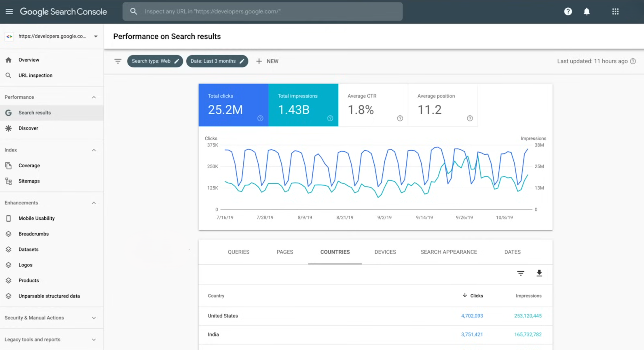Image resolution: width=644 pixels, height=350 pixels.
Task: Collapse the Performance section in the sidebar
Action: click(x=94, y=97)
